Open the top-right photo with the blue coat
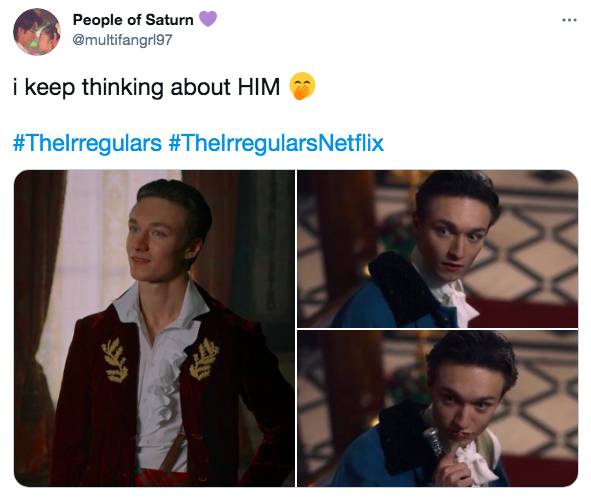The width and height of the screenshot is (591, 500). point(438,249)
